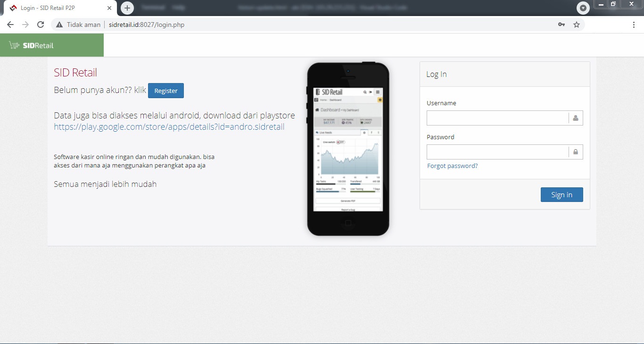Click the phone dashboard preview image
Screen dimensions: 644x344
(x=348, y=149)
